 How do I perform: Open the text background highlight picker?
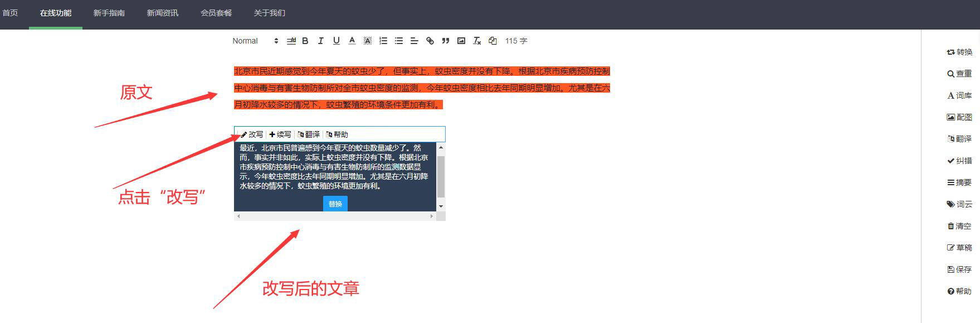[367, 41]
